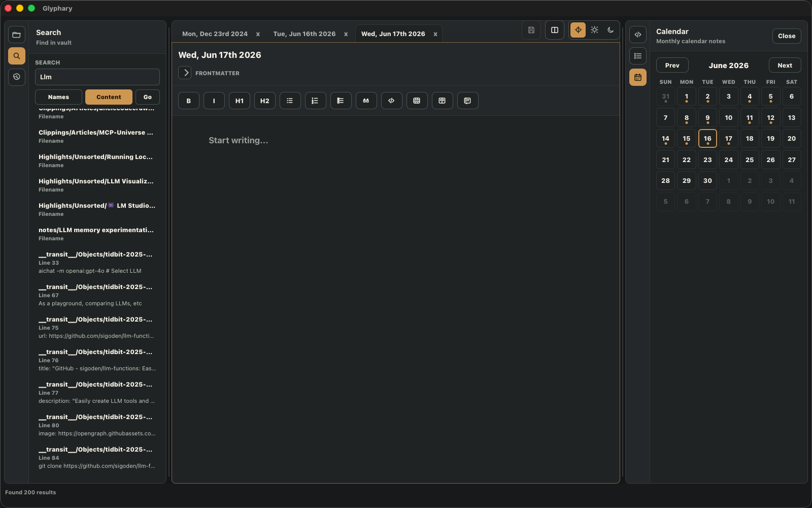
Task: Insert a table from the toolbar
Action: click(417, 101)
